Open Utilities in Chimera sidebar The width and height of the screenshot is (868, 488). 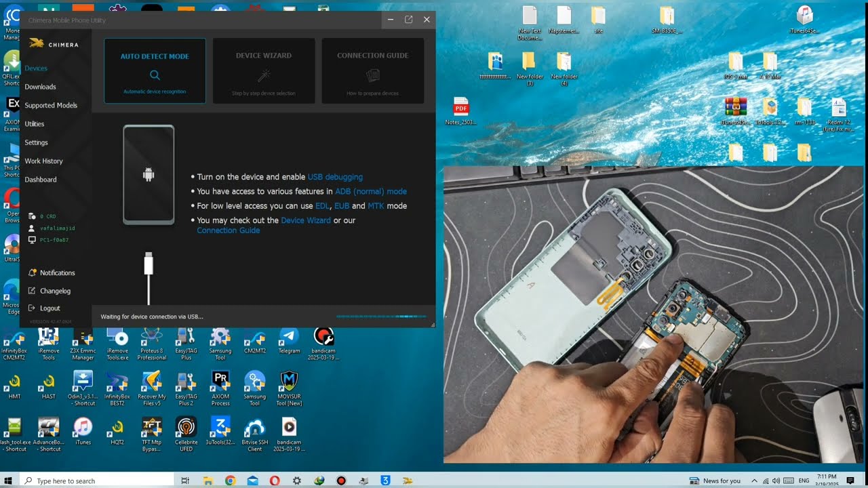click(x=35, y=124)
